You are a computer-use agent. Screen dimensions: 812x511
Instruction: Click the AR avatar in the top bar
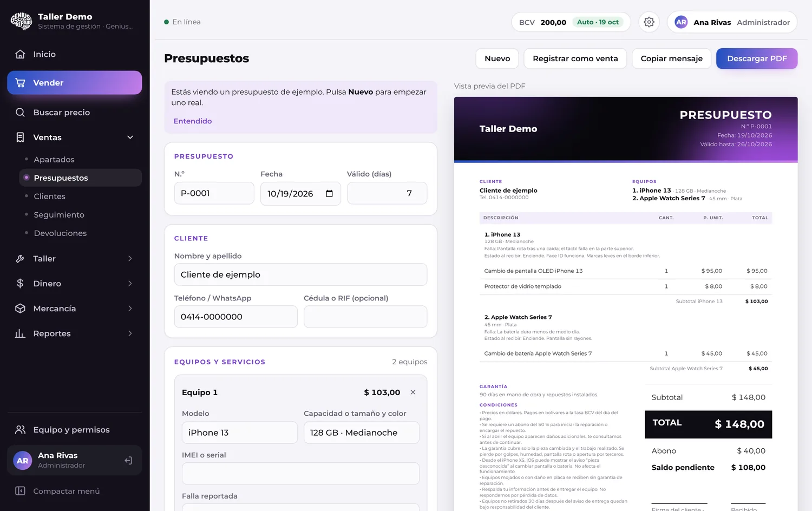pyautogui.click(x=681, y=22)
